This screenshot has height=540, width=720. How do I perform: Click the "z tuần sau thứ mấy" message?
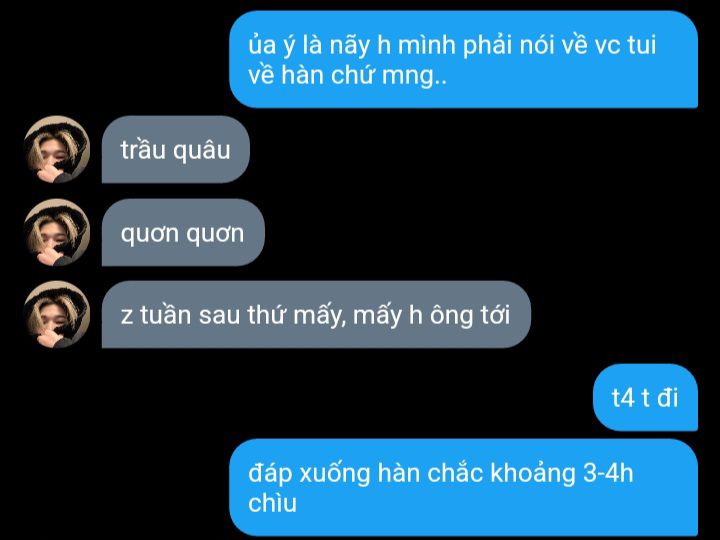pos(316,315)
